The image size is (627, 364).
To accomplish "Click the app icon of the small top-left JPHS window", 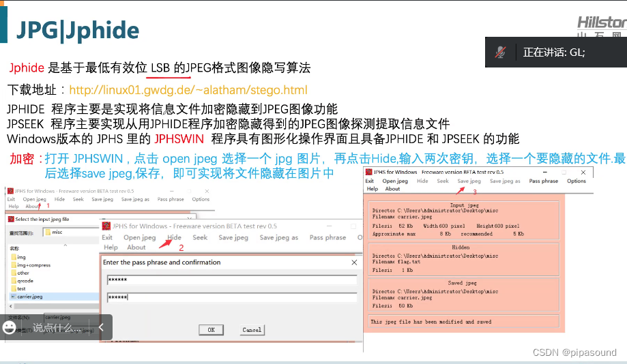I will coord(11,191).
